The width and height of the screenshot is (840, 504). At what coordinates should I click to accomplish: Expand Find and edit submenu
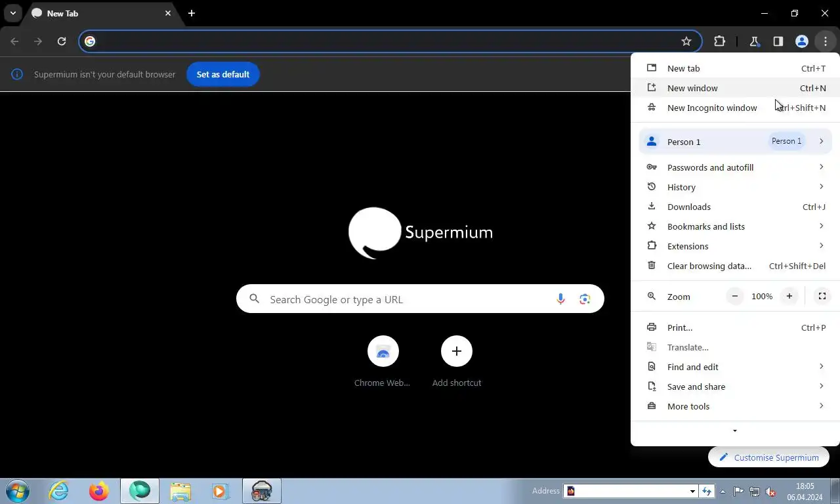coord(735,367)
